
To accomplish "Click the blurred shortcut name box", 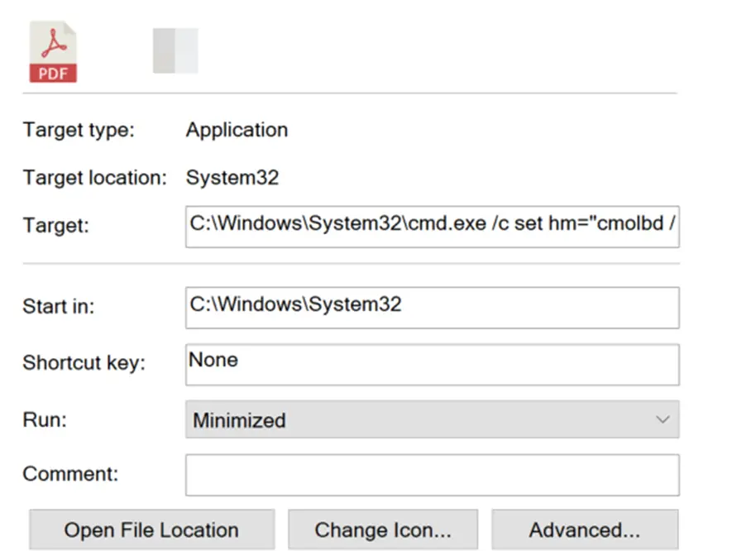I will (175, 50).
